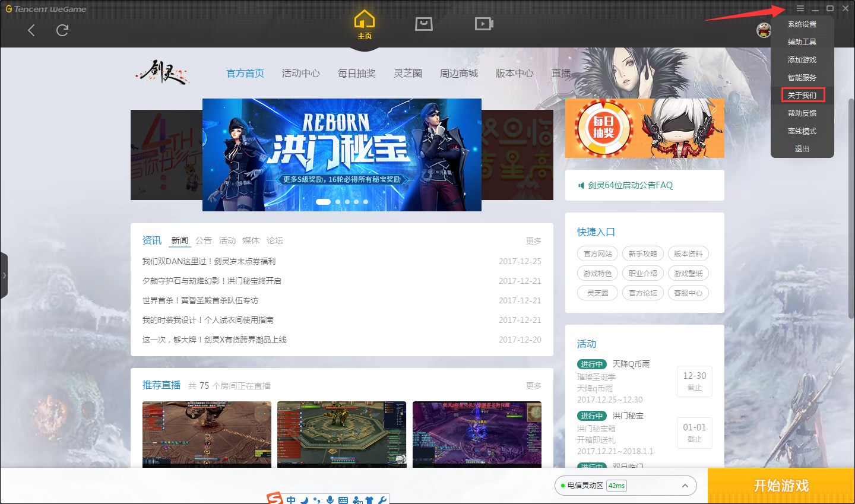Click the 游戏壁纸 quick-entry button

tap(688, 274)
